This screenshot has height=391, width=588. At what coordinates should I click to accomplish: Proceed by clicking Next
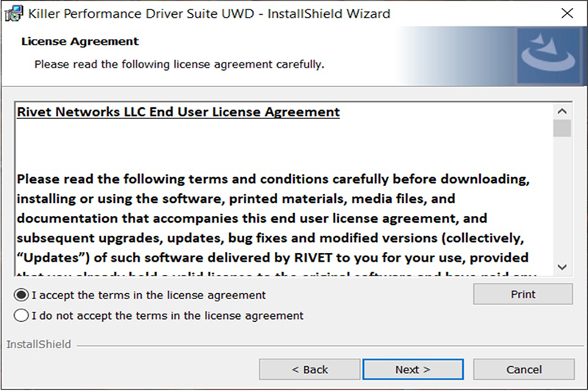pos(412,369)
